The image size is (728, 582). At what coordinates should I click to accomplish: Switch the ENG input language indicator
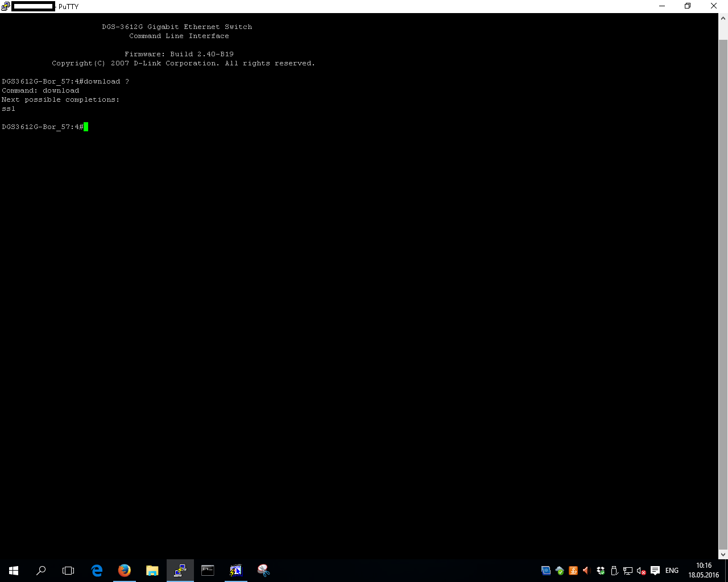click(x=672, y=571)
